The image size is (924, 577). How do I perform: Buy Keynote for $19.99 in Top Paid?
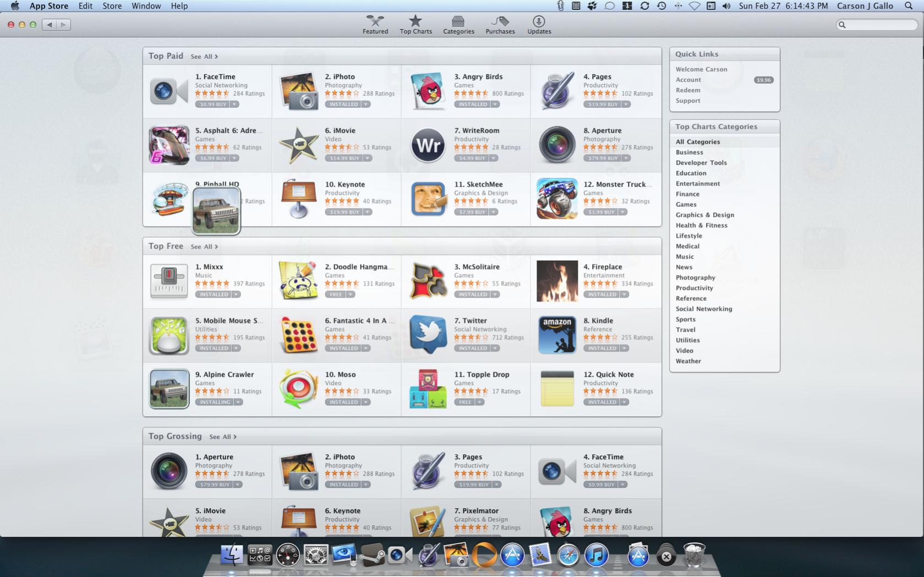click(344, 212)
